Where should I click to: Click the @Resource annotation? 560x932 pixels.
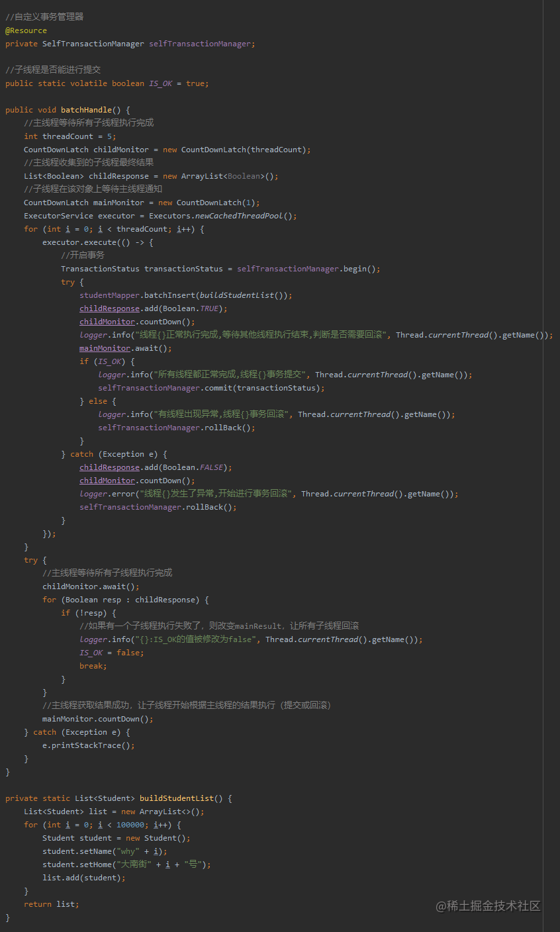26,30
